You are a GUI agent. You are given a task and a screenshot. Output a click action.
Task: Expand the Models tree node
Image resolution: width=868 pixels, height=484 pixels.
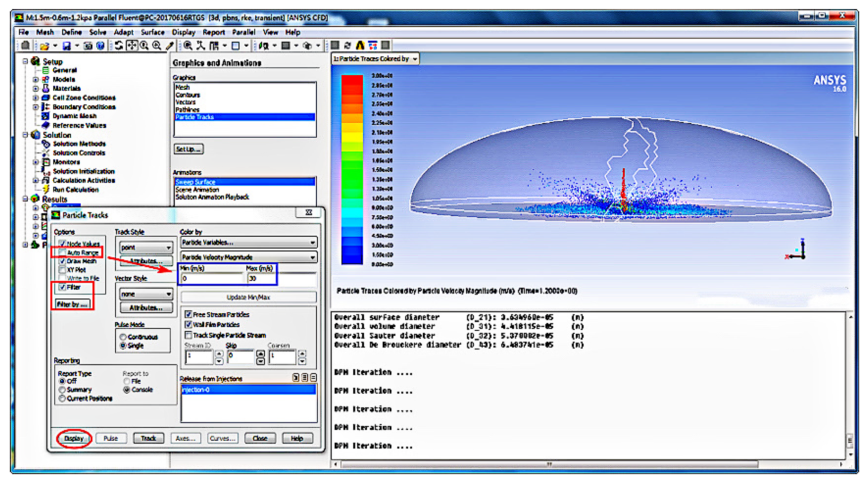(x=35, y=80)
